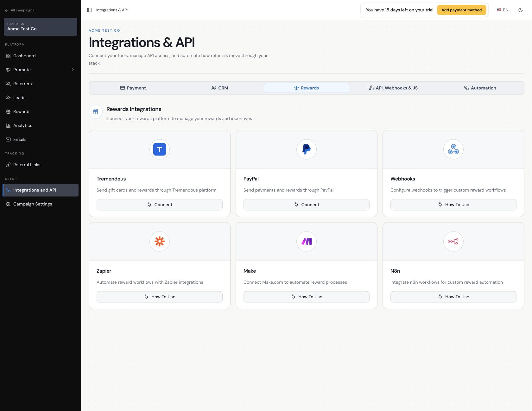The image size is (532, 411).
Task: Click the Rewards Integrations heading
Action: [134, 109]
